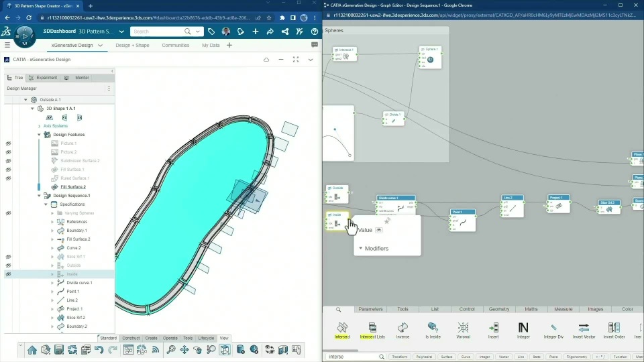Filter operators by Curve button
Screen dimensions: 644x362
[x=466, y=357]
